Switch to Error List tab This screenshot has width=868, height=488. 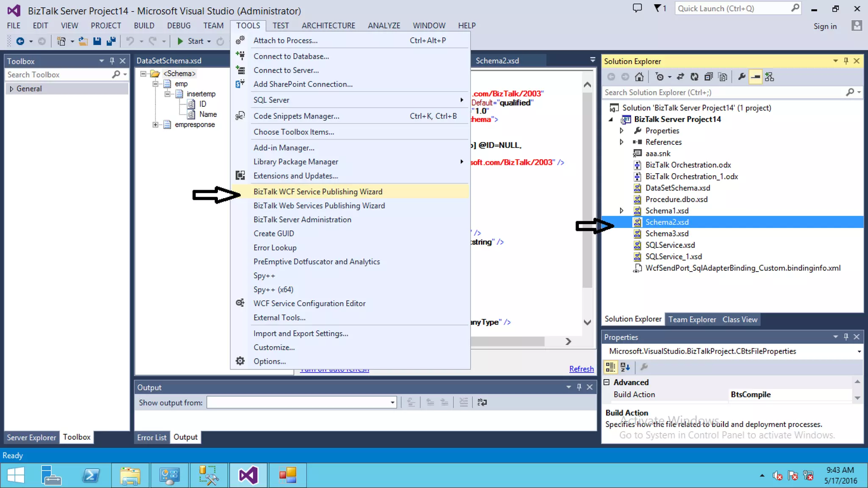tap(152, 438)
